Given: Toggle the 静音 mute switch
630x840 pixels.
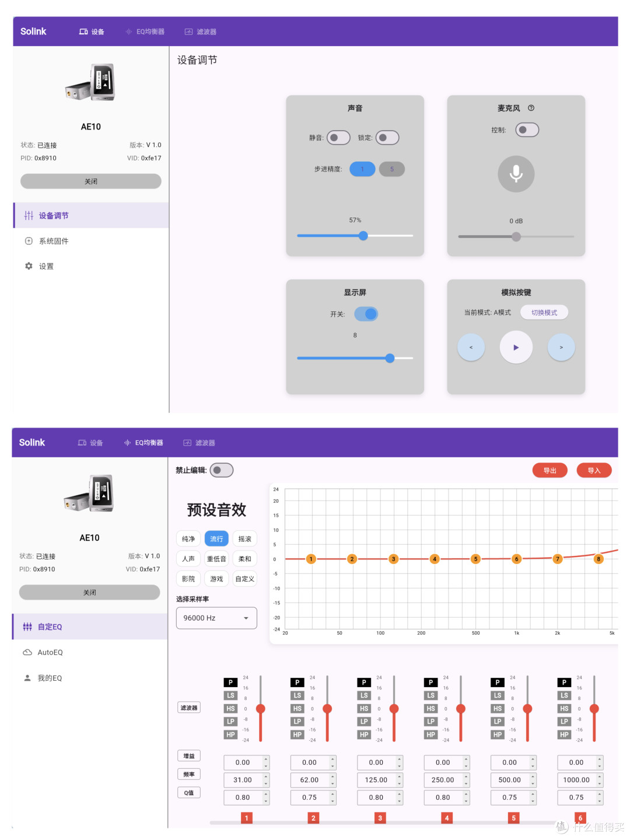Looking at the screenshot, I should pyautogui.click(x=338, y=138).
